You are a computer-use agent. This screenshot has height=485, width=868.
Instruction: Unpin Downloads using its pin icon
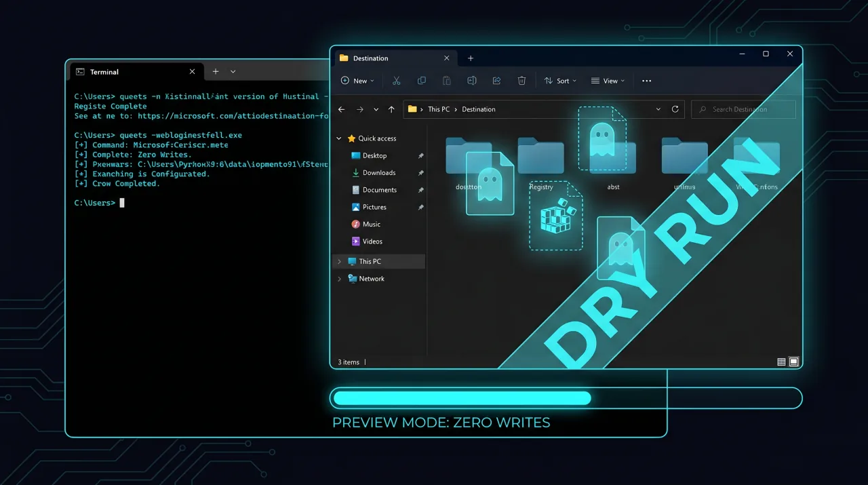click(421, 173)
